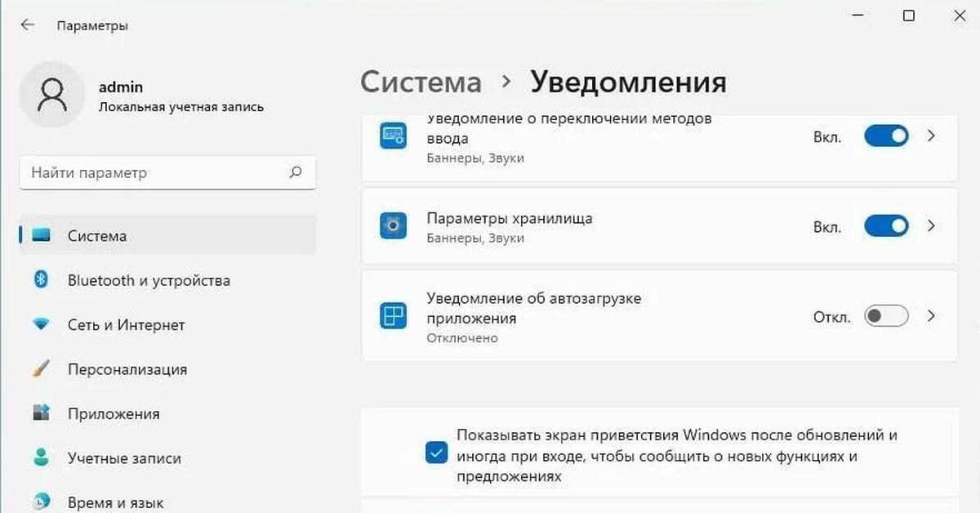Open Bluetooth и устройства section
The width and height of the screenshot is (980, 513).
(x=167, y=280)
